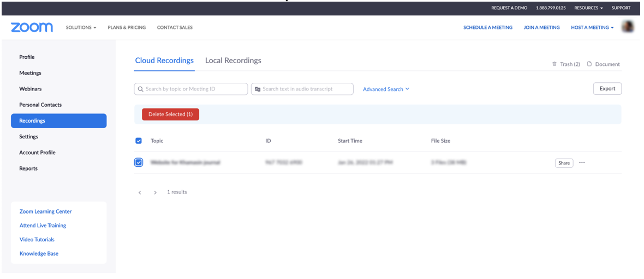Open the Document link
Image resolution: width=644 pixels, height=279 pixels.
(603, 64)
